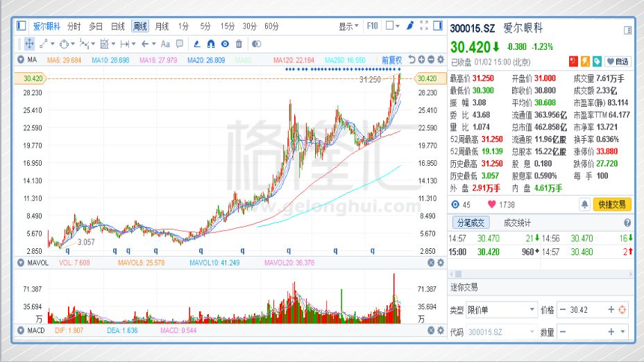Click the pencil drawing-color tool
Viewport: 644px width, 362px height.
point(197,44)
